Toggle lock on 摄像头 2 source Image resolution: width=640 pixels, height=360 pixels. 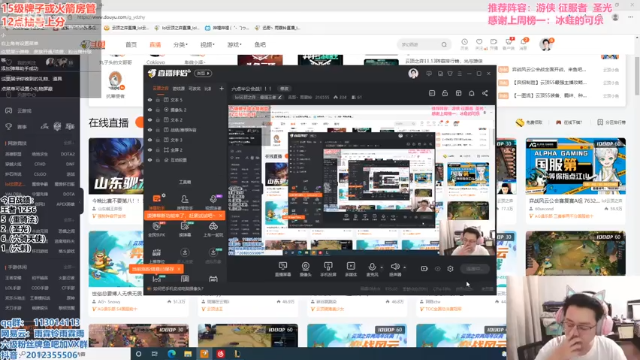158,110
